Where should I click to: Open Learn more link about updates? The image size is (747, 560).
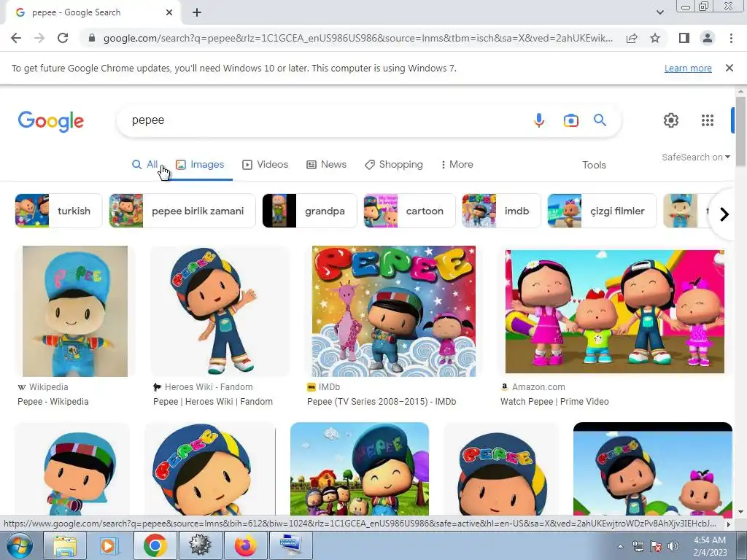pyautogui.click(x=688, y=68)
